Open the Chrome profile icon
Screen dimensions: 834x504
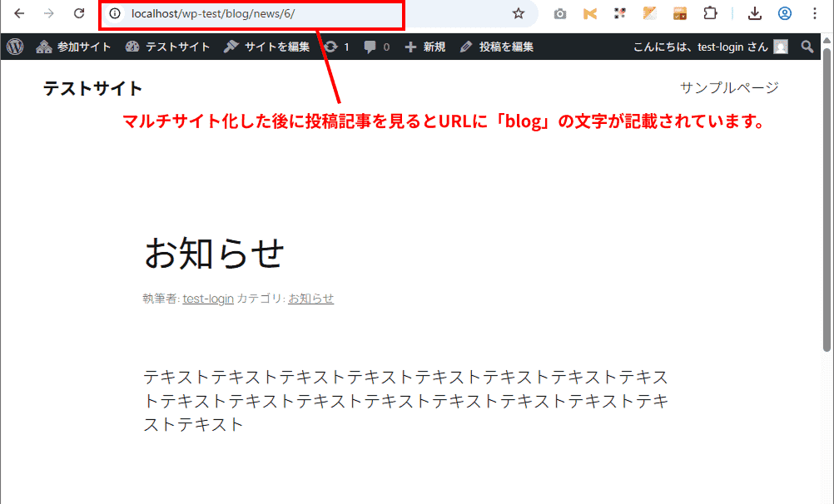(783, 13)
